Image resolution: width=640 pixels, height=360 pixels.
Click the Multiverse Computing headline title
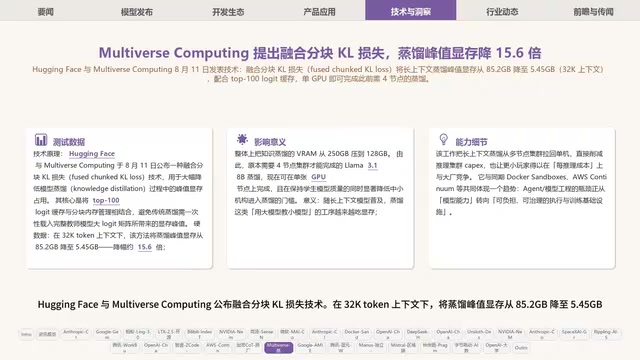point(320,53)
